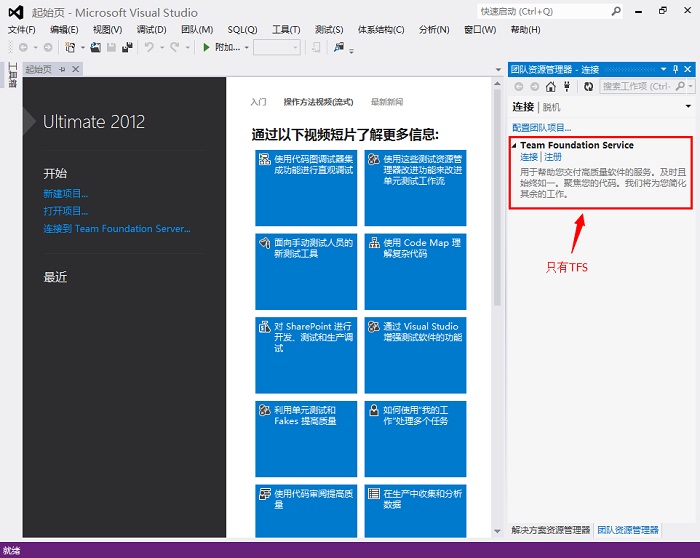Viewport: 700px width, 558px height.
Task: Click the Open File toolbar icon
Action: [x=96, y=47]
